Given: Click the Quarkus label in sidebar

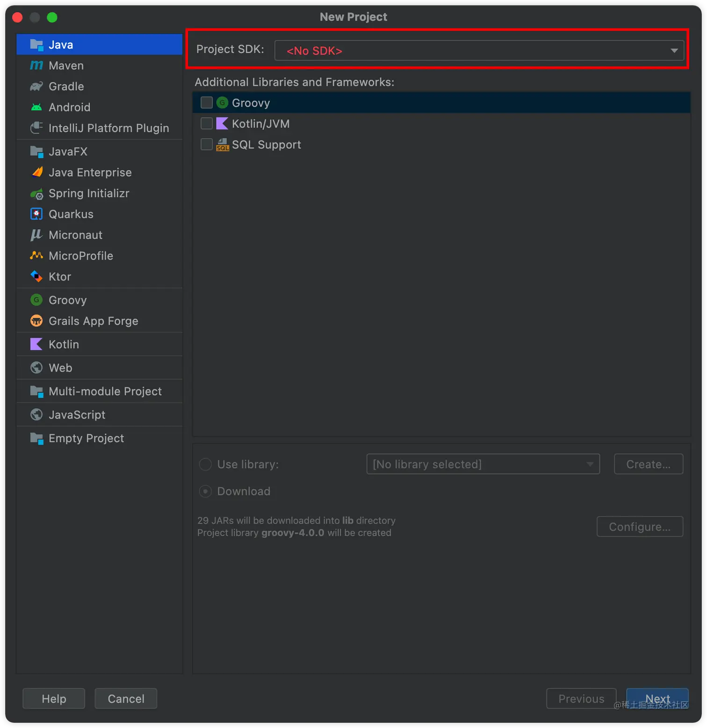Looking at the screenshot, I should [71, 214].
